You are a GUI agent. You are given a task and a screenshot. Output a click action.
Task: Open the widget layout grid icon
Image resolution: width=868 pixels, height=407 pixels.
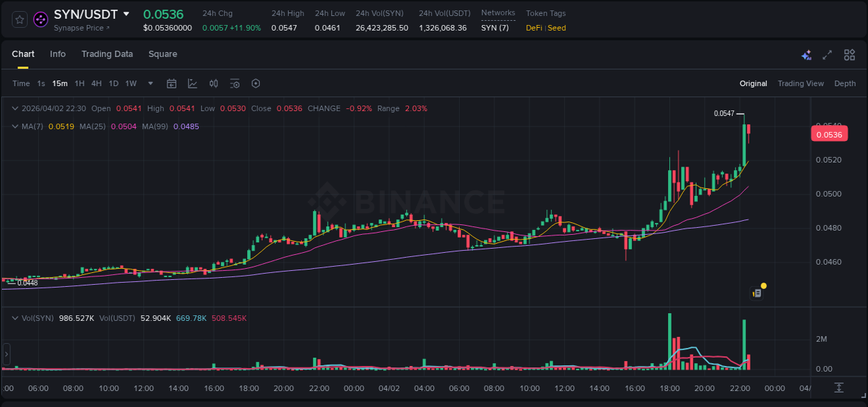click(849, 54)
